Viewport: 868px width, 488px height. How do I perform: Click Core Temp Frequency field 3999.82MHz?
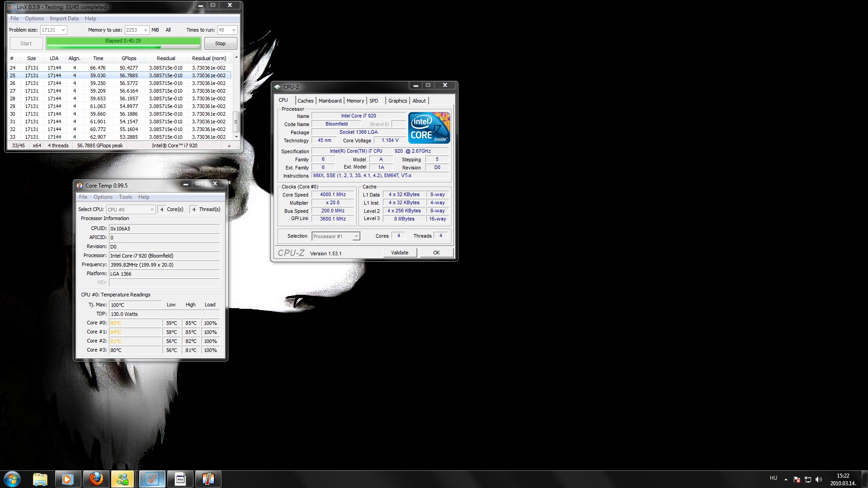point(164,265)
